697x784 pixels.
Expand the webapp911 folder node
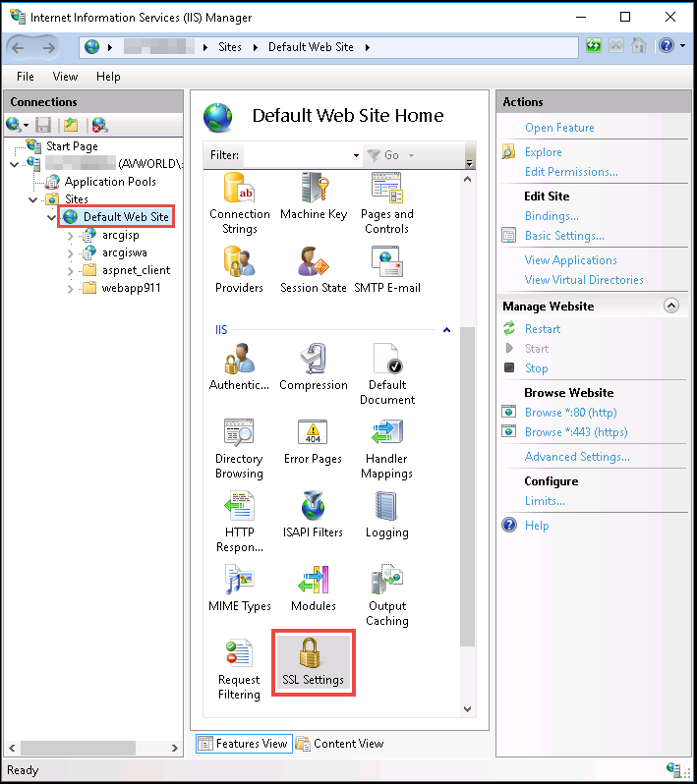point(71,289)
